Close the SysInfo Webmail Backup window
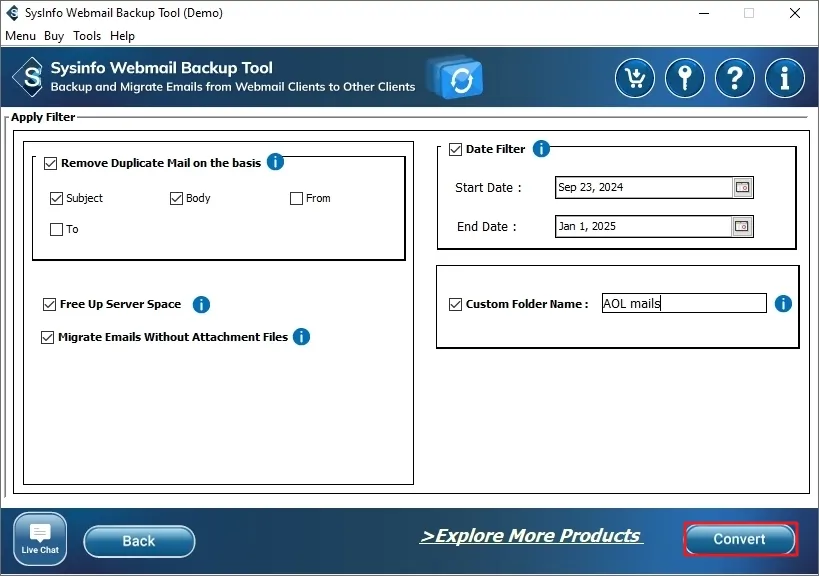The image size is (819, 576). 794,13
